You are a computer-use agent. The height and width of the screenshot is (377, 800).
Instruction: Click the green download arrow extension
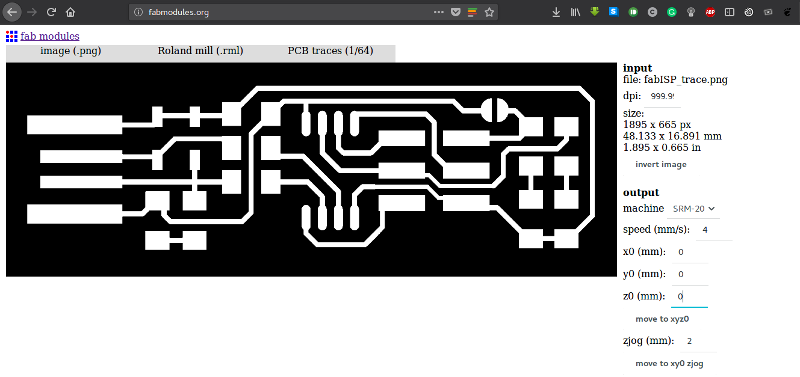594,11
